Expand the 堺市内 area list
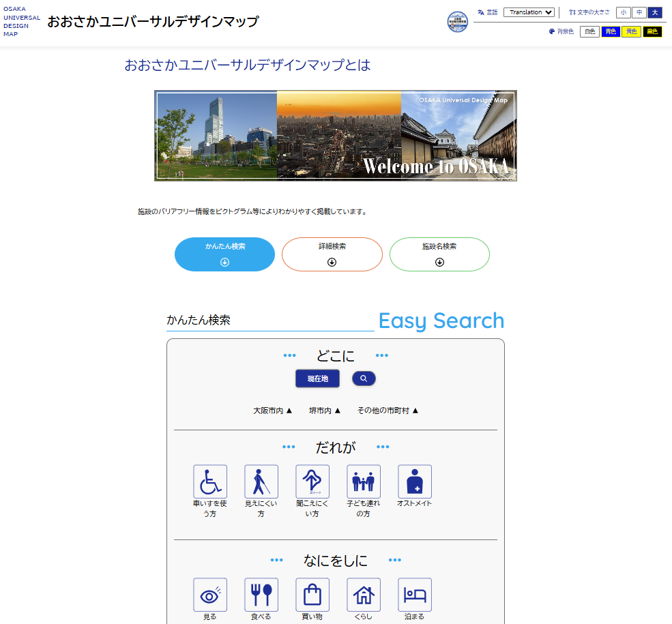Screen dimensions: 672x624 click(x=325, y=411)
